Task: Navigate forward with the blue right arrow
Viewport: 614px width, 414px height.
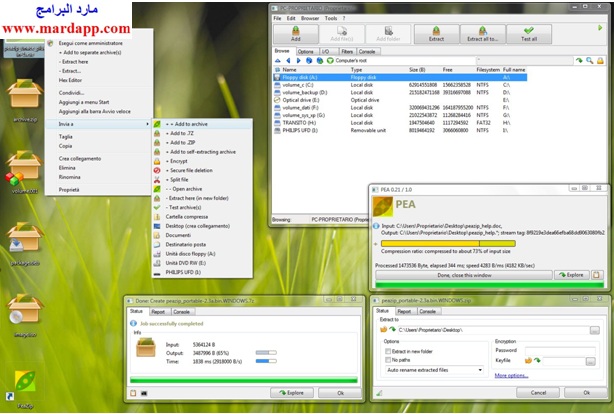Action: (298, 61)
